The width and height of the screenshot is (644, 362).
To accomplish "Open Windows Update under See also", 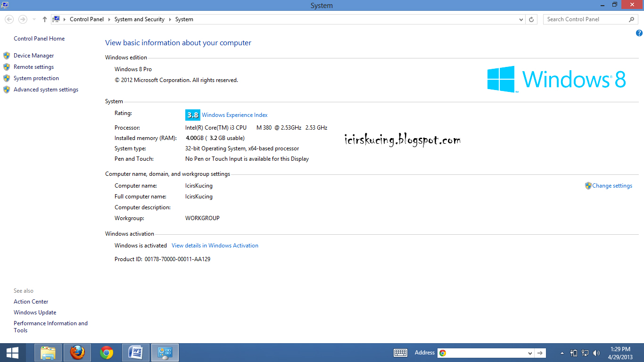I will 35,313.
